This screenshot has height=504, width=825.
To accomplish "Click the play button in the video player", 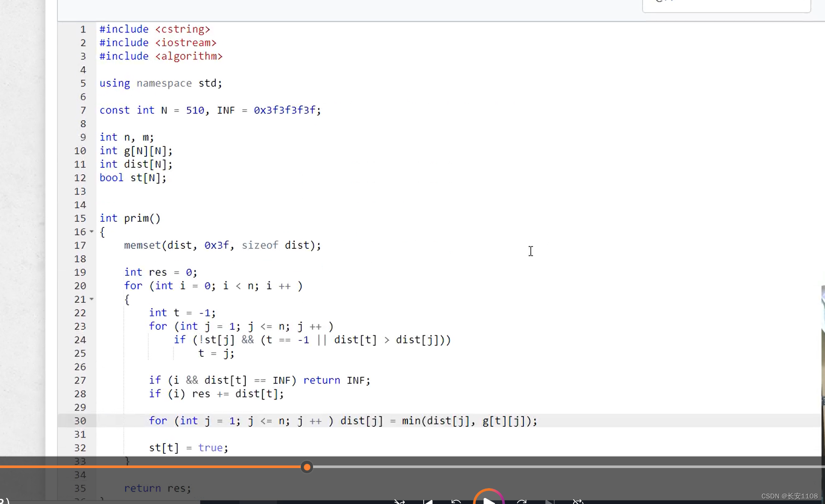I will (489, 499).
